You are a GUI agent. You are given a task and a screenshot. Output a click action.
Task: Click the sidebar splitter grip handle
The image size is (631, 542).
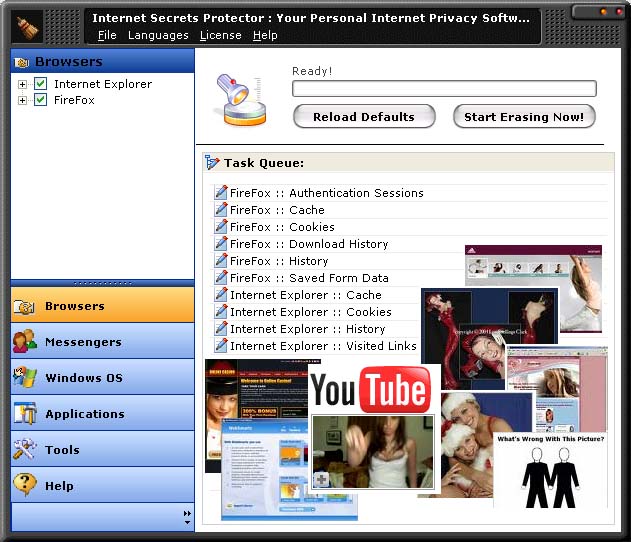click(103, 283)
